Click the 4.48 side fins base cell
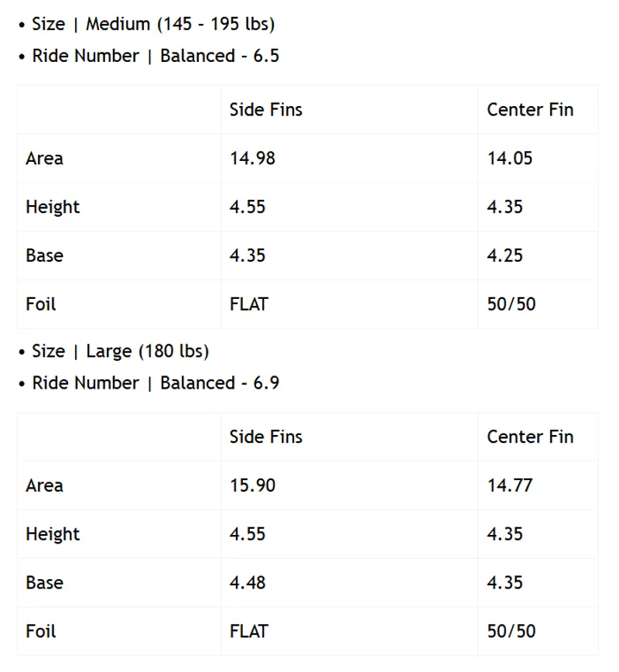The image size is (619, 672). pos(248,582)
